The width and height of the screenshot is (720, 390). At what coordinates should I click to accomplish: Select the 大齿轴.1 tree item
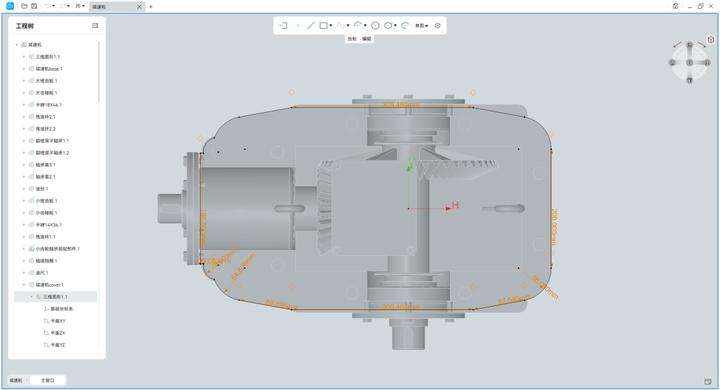click(x=46, y=93)
